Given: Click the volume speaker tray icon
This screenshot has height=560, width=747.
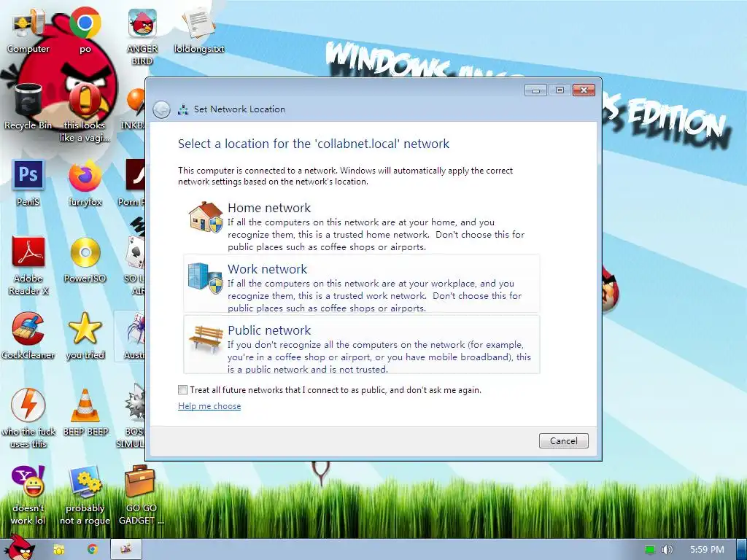Looking at the screenshot, I should point(667,550).
